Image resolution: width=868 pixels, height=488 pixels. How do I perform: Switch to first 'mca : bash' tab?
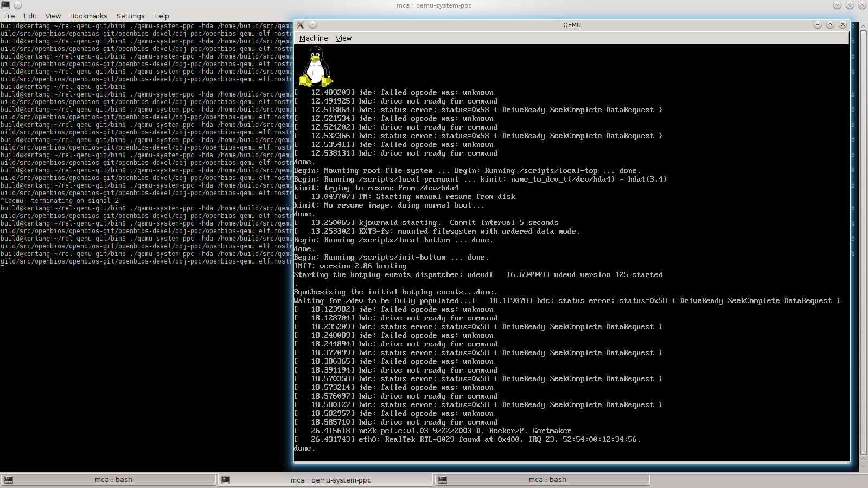coord(108,480)
